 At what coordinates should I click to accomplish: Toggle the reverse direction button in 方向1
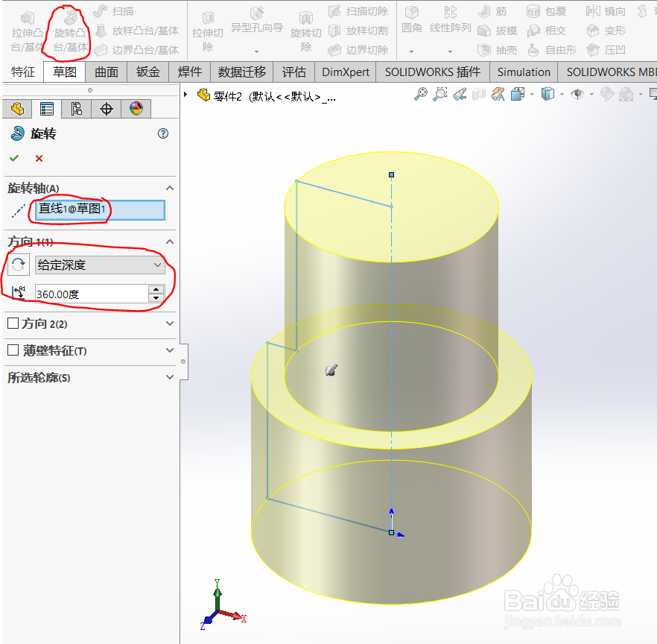pyautogui.click(x=19, y=265)
